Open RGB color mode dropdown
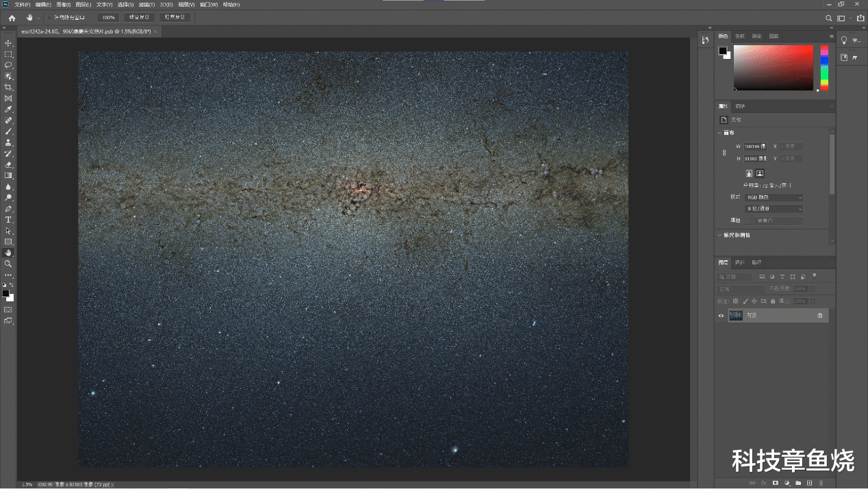 tap(774, 197)
